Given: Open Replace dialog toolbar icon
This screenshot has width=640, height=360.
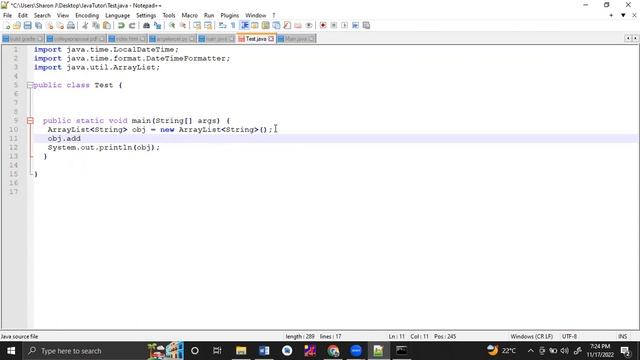Looking at the screenshot, I should pyautogui.click(x=157, y=25).
